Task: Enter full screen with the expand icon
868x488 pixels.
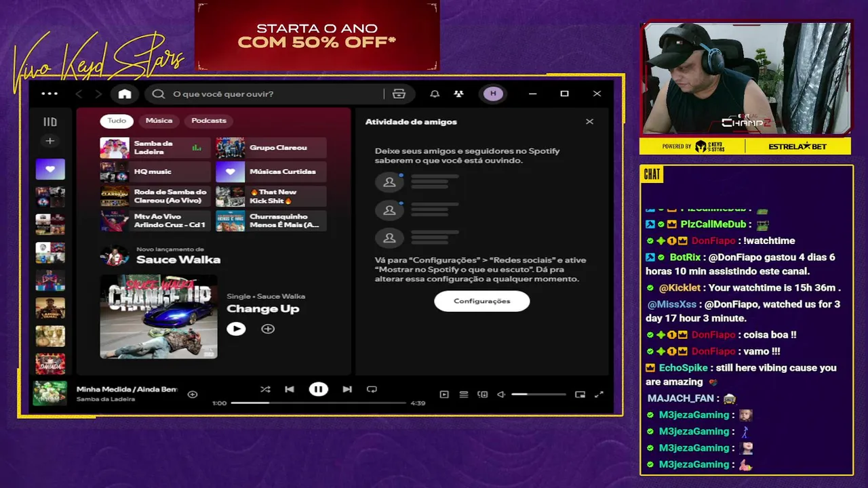Action: pos(599,394)
